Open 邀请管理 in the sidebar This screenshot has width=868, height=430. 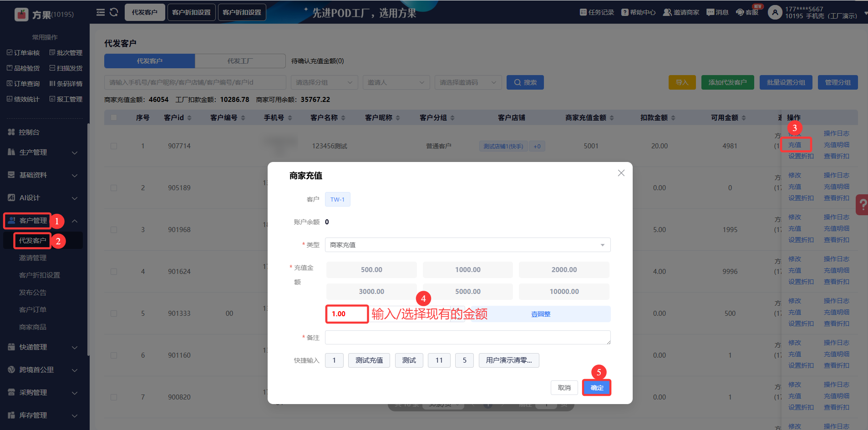click(x=33, y=258)
